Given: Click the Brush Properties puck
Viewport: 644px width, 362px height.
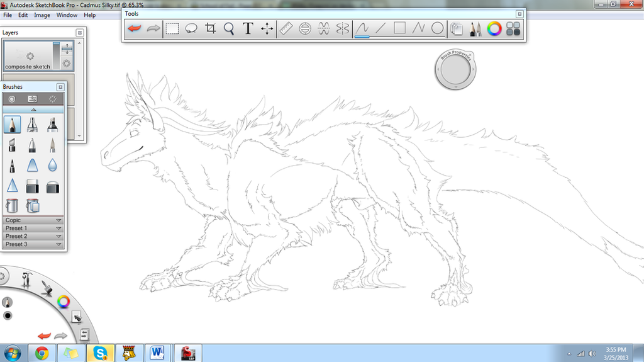Looking at the screenshot, I should (455, 70).
